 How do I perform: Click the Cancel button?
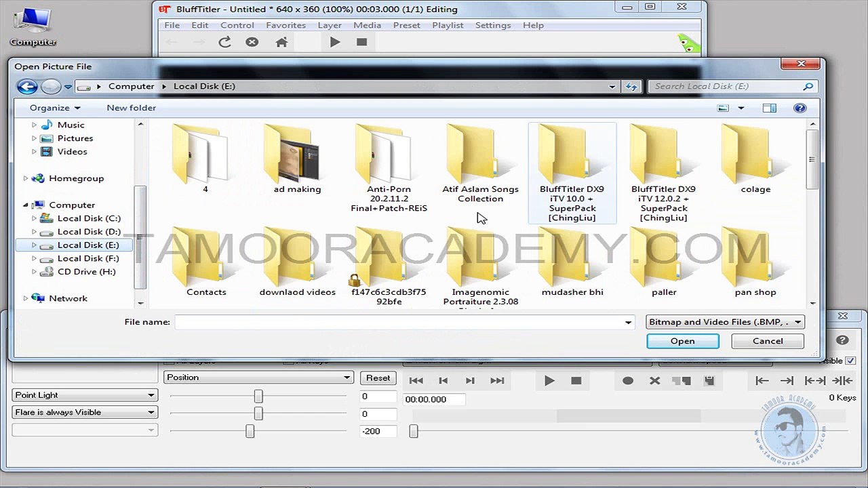tap(768, 341)
